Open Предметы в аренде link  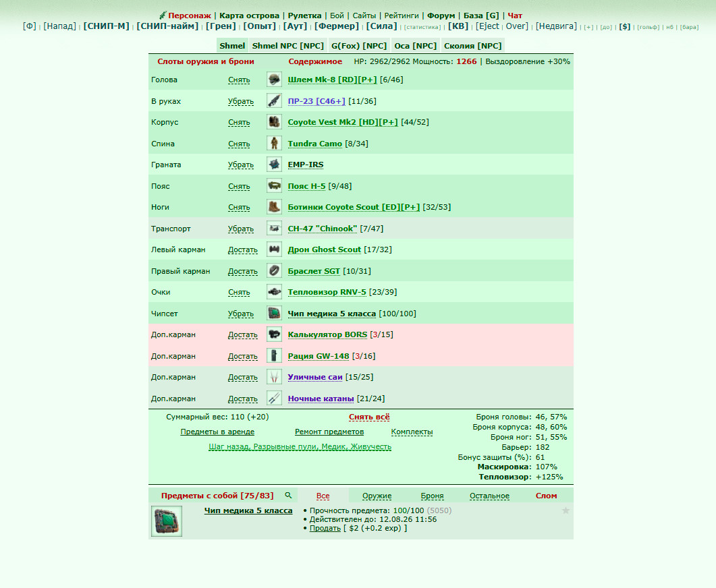[x=217, y=432]
